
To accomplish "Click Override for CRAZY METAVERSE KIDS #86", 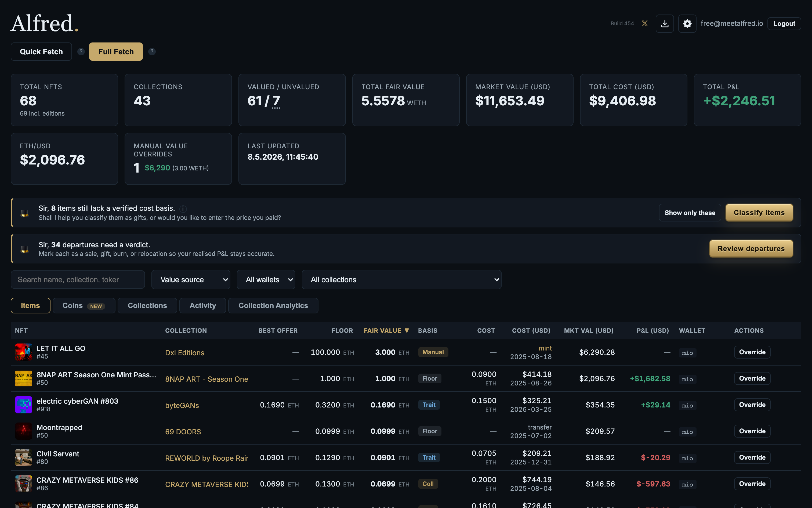I will [752, 484].
